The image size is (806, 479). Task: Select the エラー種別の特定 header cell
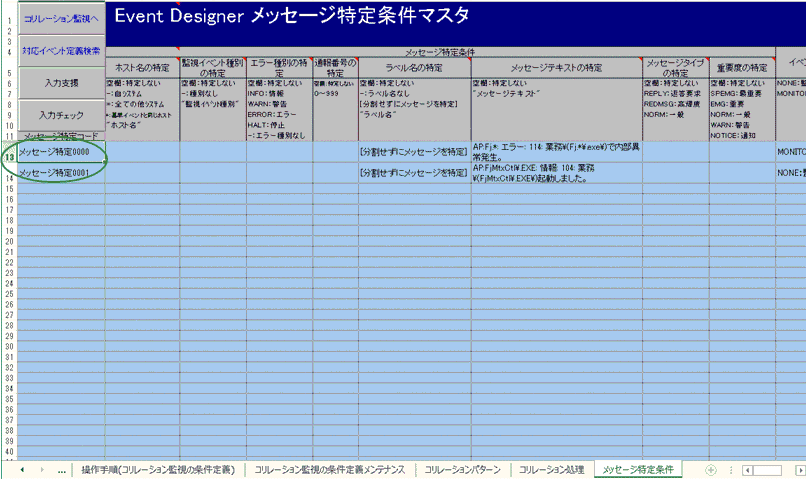point(279,68)
